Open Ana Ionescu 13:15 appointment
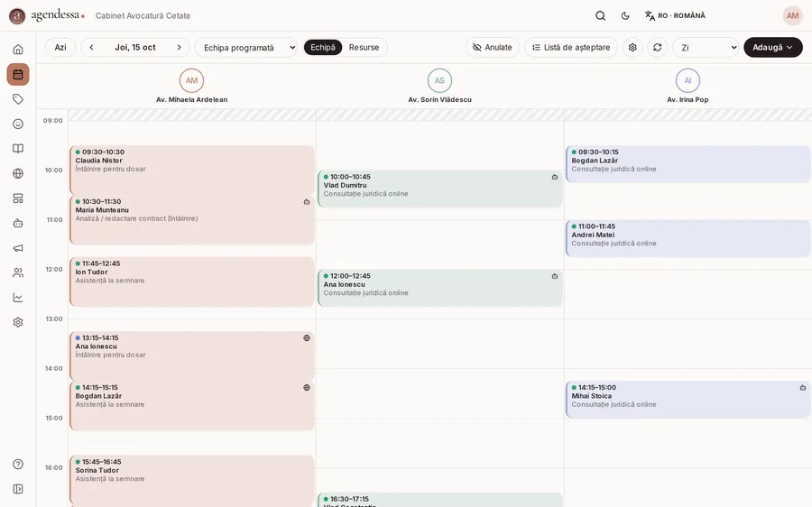The width and height of the screenshot is (812, 507). (192, 355)
